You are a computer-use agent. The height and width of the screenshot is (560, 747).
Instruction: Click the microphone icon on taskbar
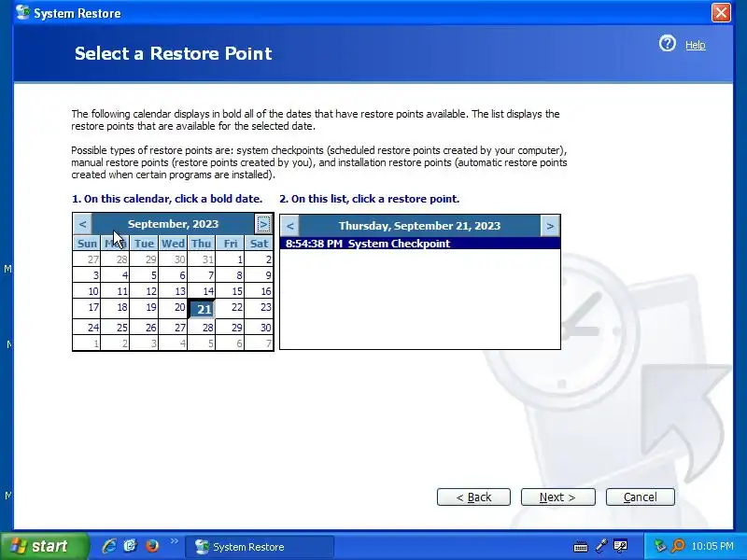click(x=601, y=546)
